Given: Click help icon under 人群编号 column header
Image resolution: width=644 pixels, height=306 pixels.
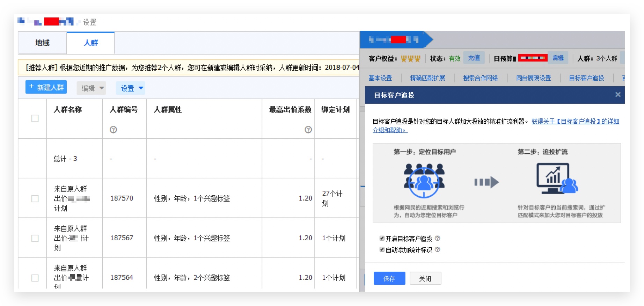Looking at the screenshot, I should (x=113, y=130).
